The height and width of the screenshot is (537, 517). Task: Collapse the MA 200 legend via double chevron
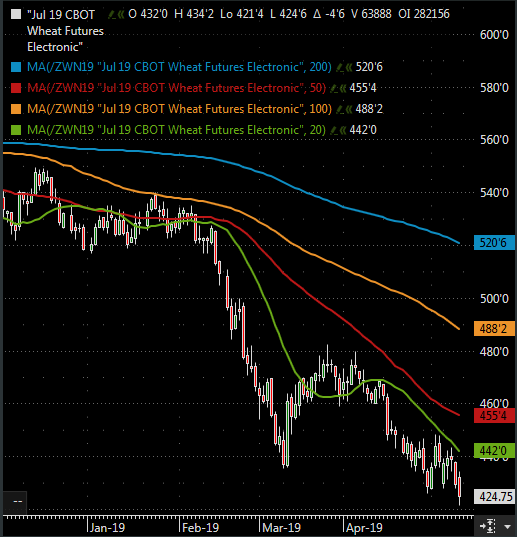[x=349, y=67]
